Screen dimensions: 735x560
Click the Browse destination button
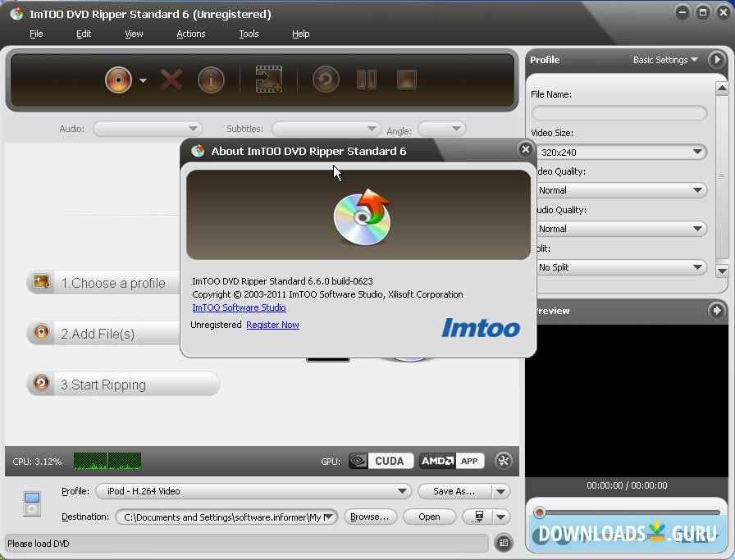(x=370, y=517)
